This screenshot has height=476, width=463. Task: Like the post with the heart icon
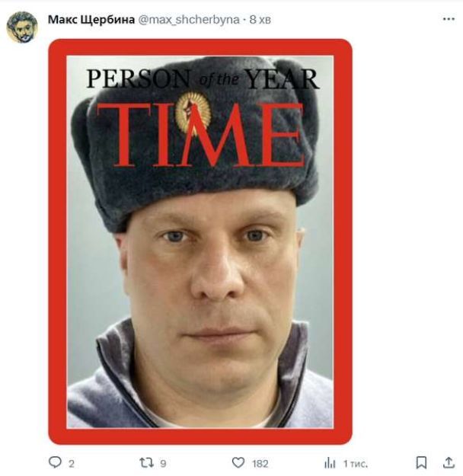coord(238,463)
